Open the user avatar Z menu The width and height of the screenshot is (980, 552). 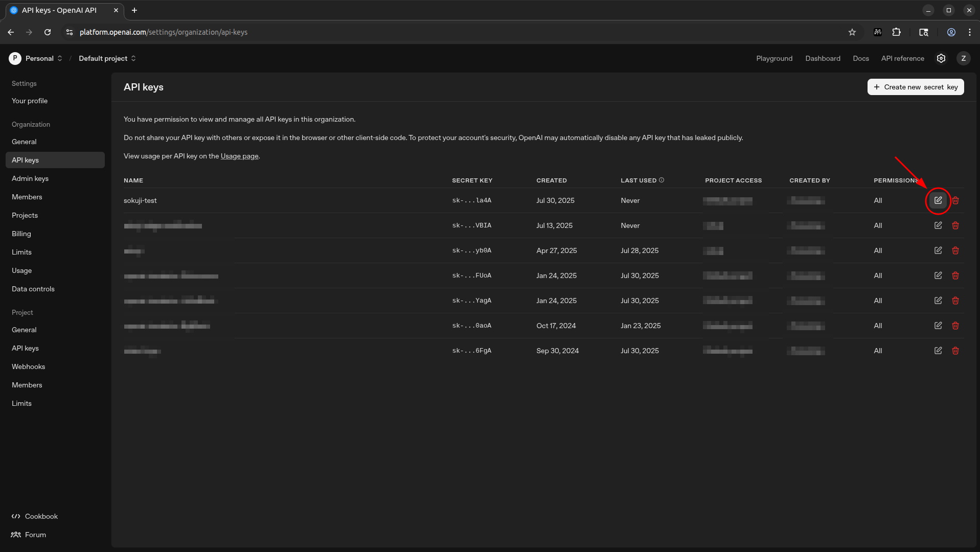[963, 58]
